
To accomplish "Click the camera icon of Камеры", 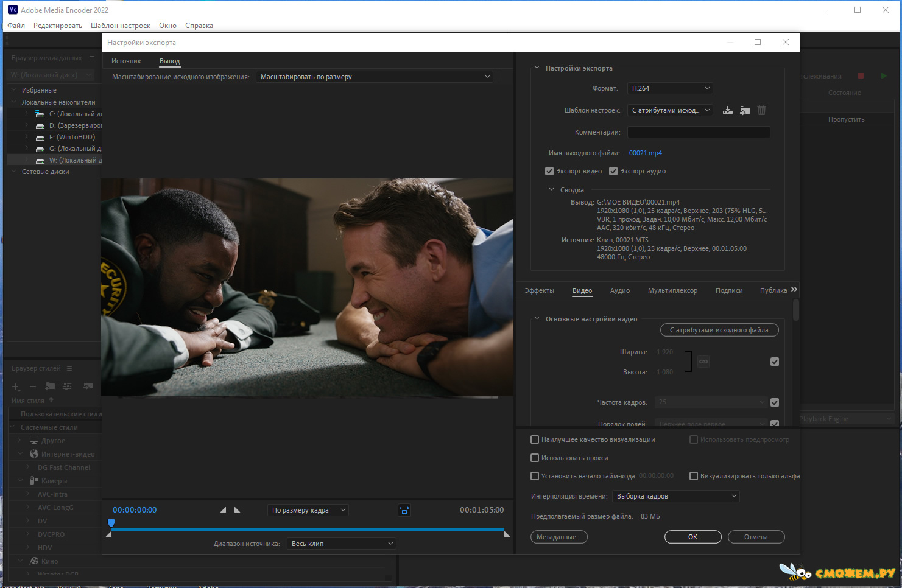I will click(x=34, y=480).
